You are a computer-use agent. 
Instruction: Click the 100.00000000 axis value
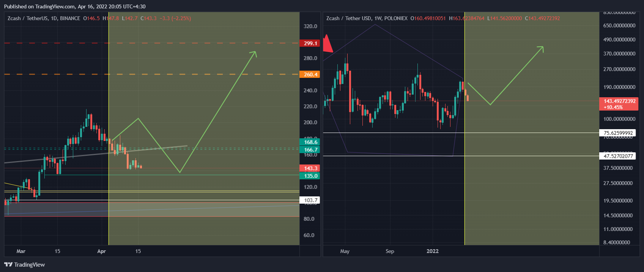[619, 119]
